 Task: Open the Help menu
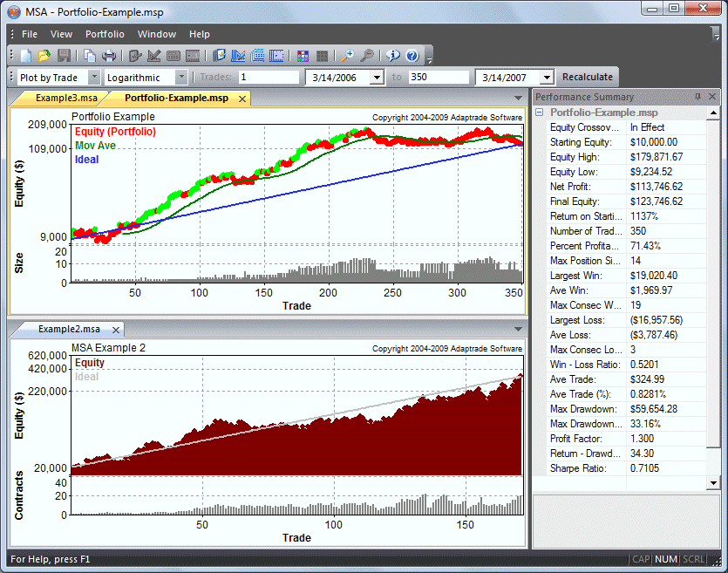pos(199,34)
